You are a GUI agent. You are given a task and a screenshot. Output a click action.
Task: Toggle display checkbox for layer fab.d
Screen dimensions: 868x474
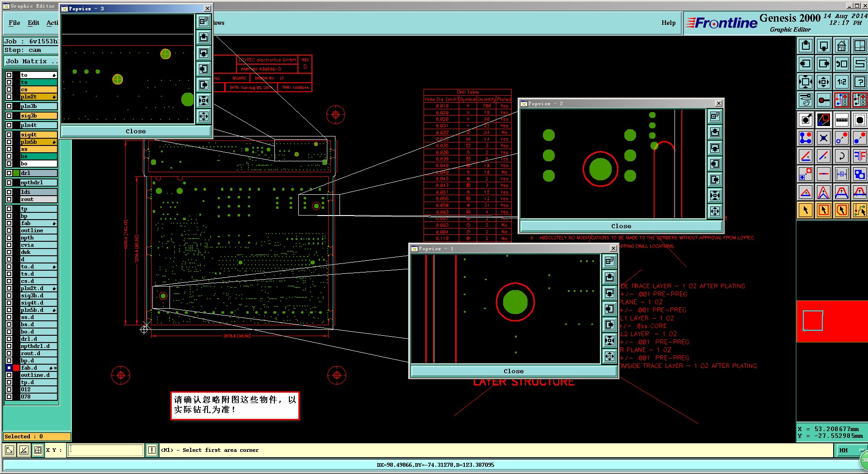(x=9, y=368)
